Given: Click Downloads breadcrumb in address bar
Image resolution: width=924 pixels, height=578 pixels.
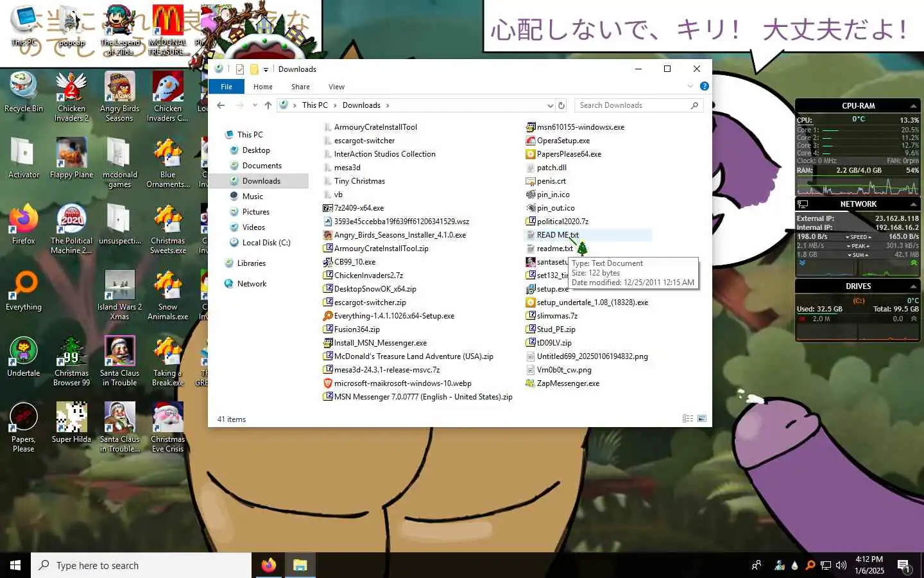Looking at the screenshot, I should click(361, 105).
